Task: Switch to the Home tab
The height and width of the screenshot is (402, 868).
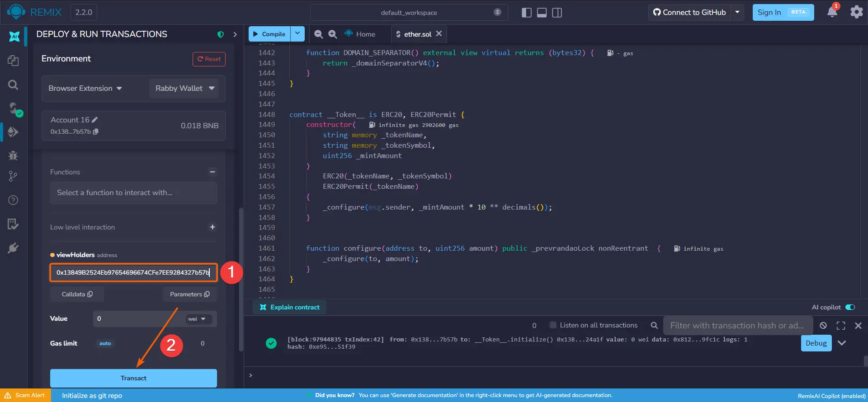Action: pyautogui.click(x=360, y=34)
